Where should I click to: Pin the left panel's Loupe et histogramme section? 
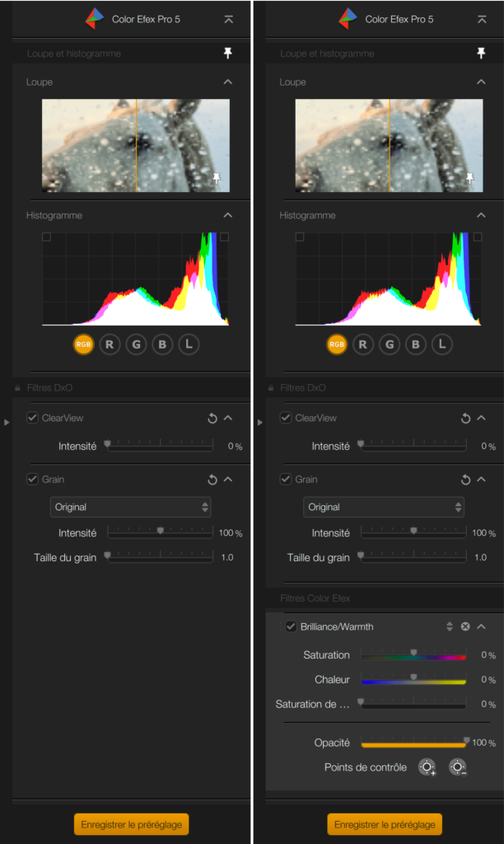coord(228,53)
